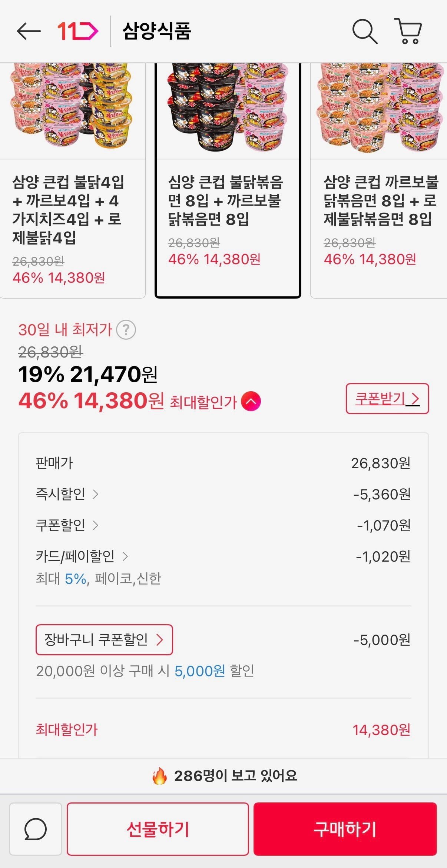
Task: Tap the question mark help icon
Action: (126, 330)
